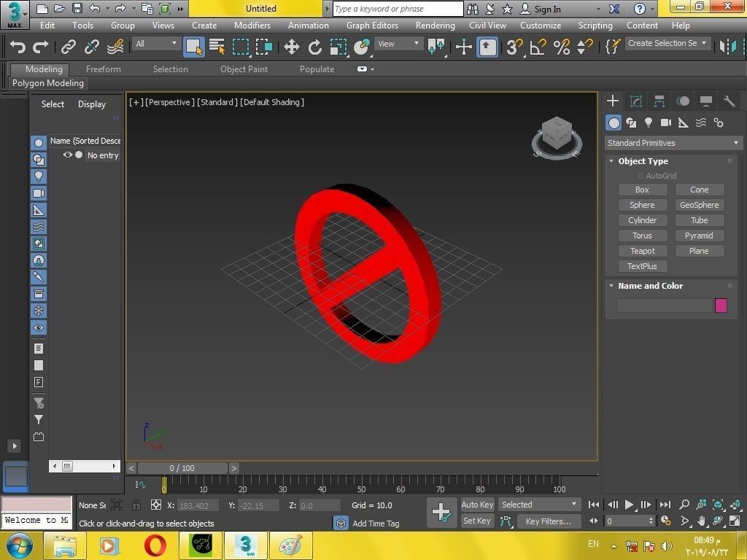747x560 pixels.
Task: Toggle Absolute/Offset transform type-in mode
Action: (x=156, y=505)
